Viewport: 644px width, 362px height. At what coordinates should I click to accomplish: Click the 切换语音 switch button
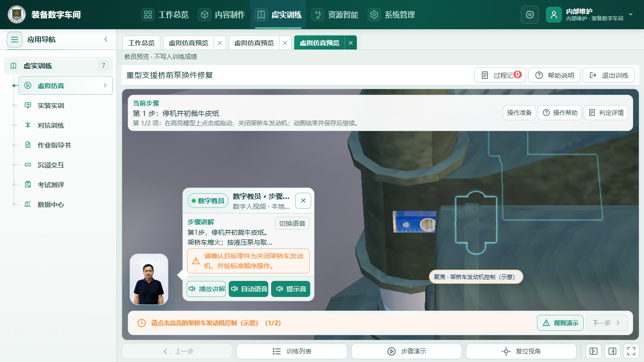click(x=292, y=223)
